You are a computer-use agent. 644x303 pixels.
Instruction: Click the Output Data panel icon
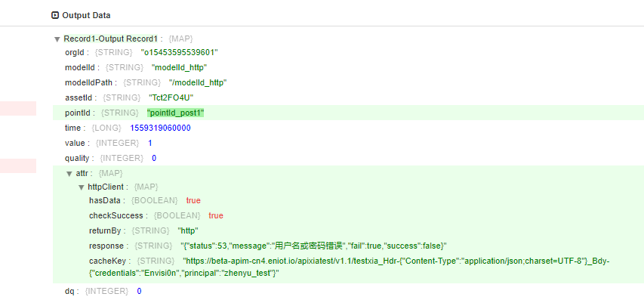[x=54, y=15]
